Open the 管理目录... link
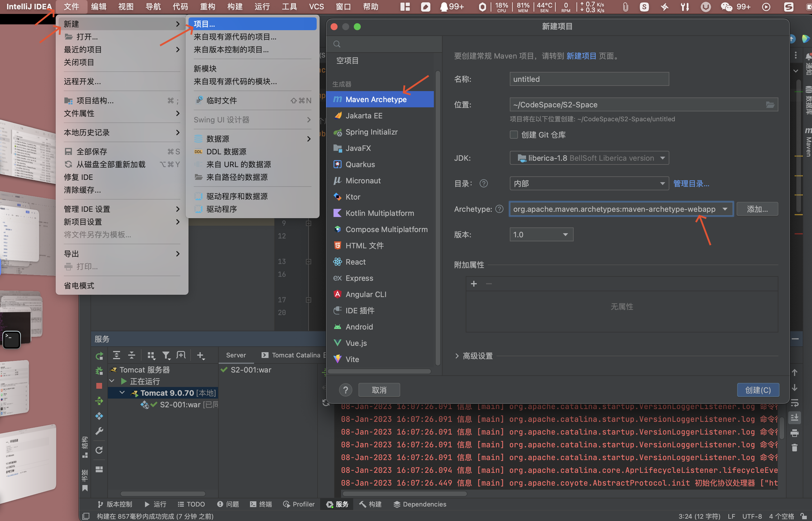Screen dimensions: 812x521 tap(691, 183)
